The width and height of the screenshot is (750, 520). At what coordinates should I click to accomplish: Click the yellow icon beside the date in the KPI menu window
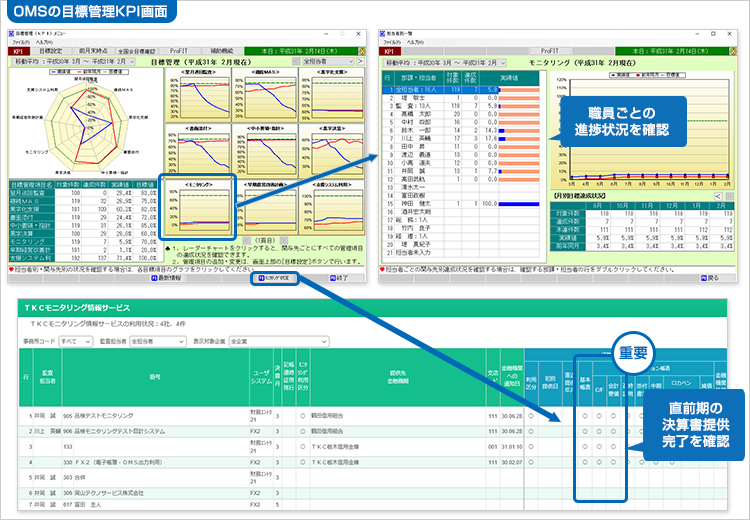click(362, 51)
